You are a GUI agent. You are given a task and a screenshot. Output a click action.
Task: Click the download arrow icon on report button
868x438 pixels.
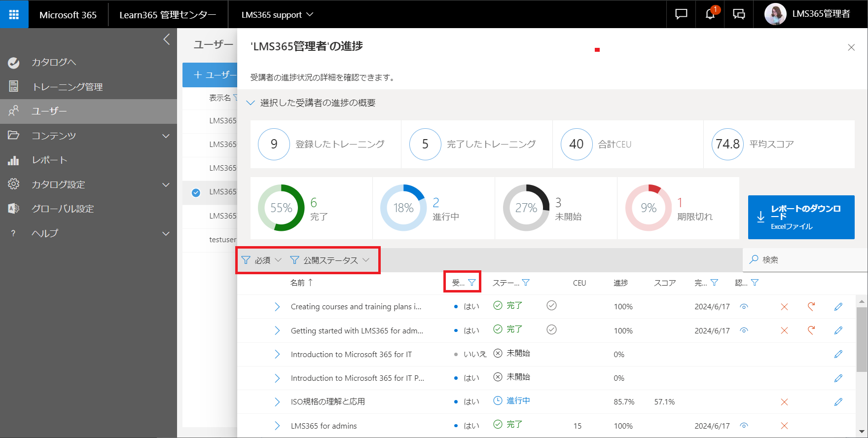[760, 217]
